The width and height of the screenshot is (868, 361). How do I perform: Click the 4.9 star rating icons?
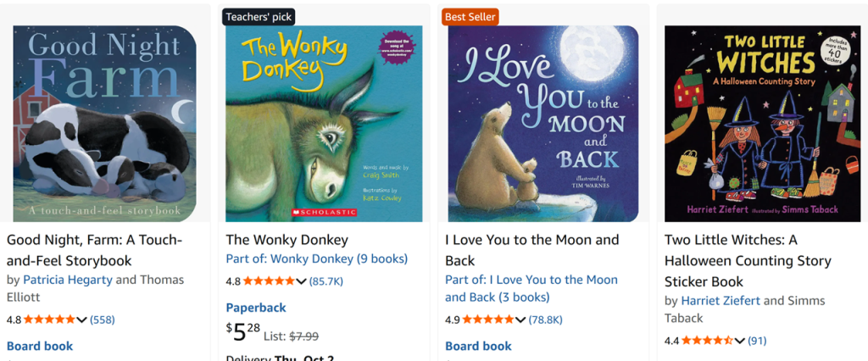(x=487, y=319)
